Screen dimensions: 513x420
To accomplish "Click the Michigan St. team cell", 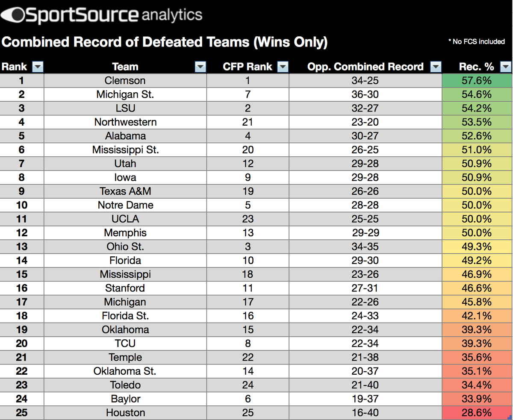I will pos(125,94).
